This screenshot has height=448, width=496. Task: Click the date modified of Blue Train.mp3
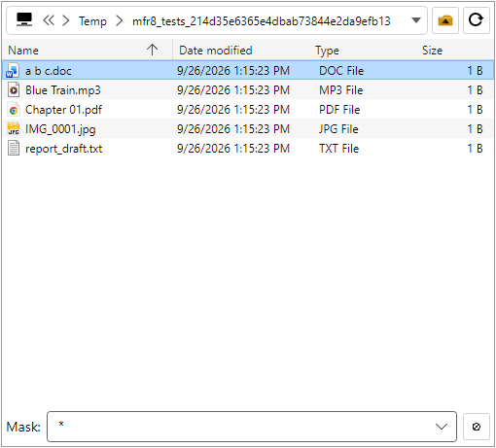pyautogui.click(x=233, y=90)
